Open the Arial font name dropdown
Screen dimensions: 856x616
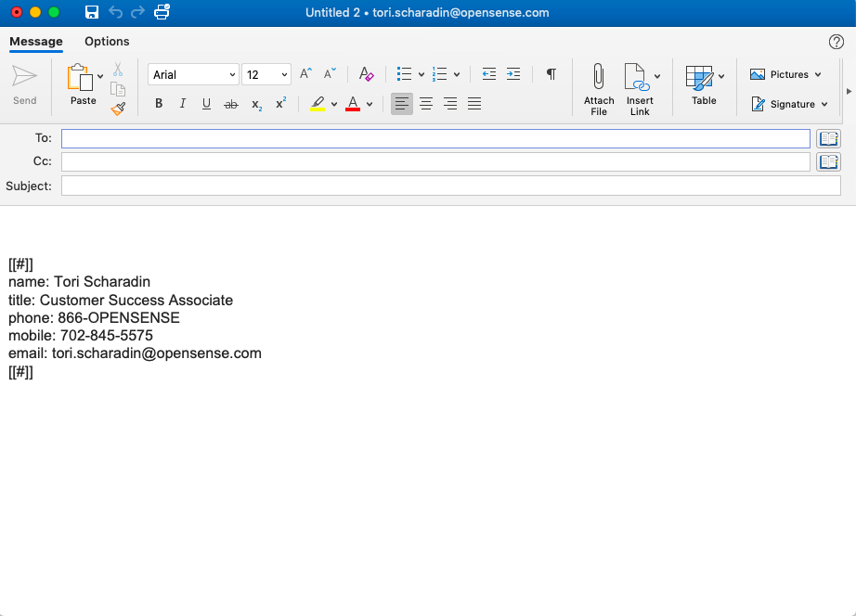[x=193, y=74]
